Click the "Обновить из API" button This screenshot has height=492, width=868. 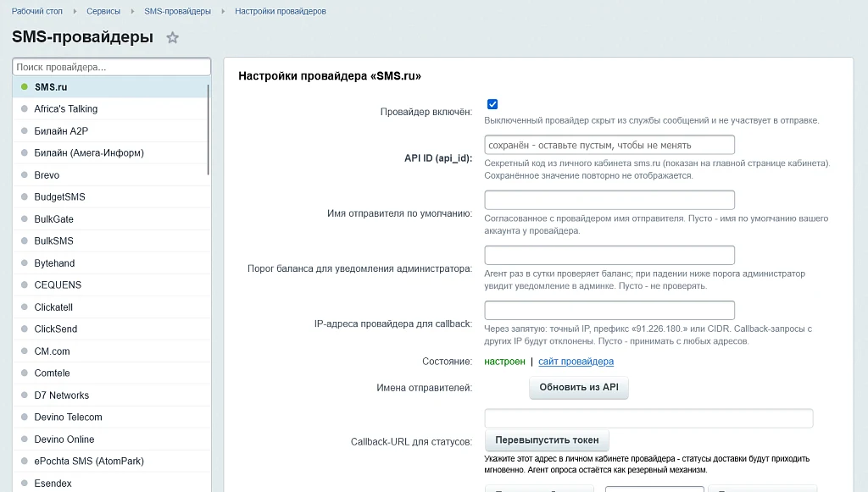pos(579,388)
